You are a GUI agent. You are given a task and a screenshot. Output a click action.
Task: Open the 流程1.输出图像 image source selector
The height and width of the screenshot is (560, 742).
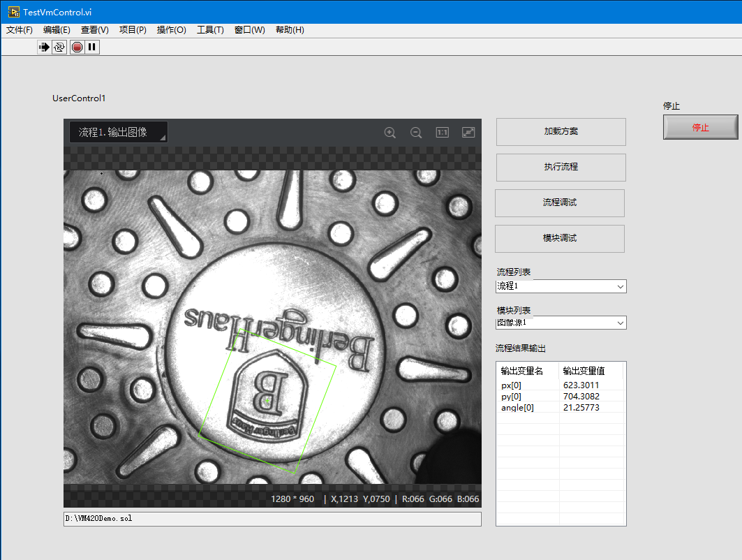click(117, 131)
